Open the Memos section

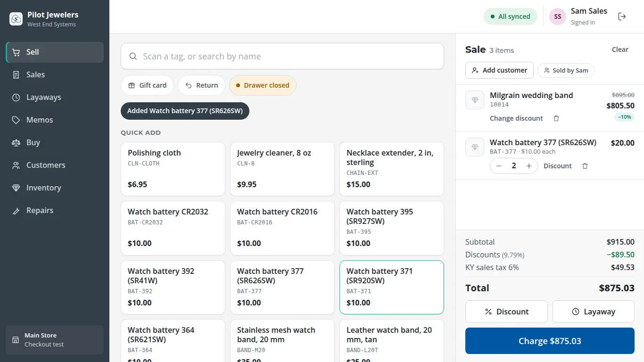(x=55, y=120)
